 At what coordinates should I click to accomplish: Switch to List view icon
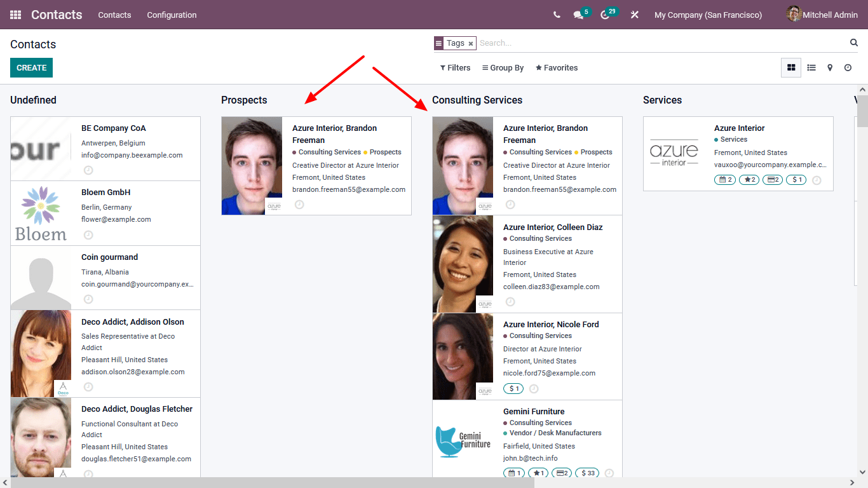(811, 67)
